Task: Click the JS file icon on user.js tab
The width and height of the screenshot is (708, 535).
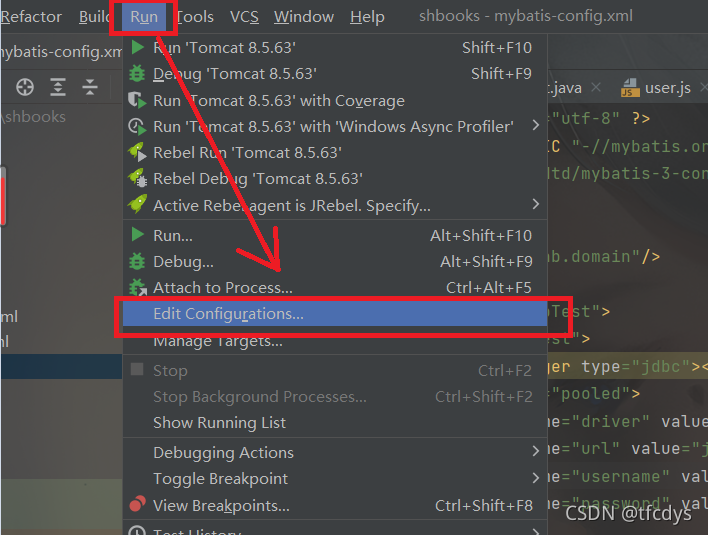Action: point(630,88)
